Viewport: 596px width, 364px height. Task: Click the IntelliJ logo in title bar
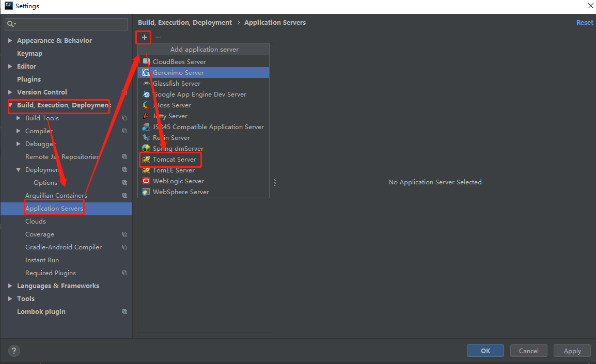[x=8, y=5]
